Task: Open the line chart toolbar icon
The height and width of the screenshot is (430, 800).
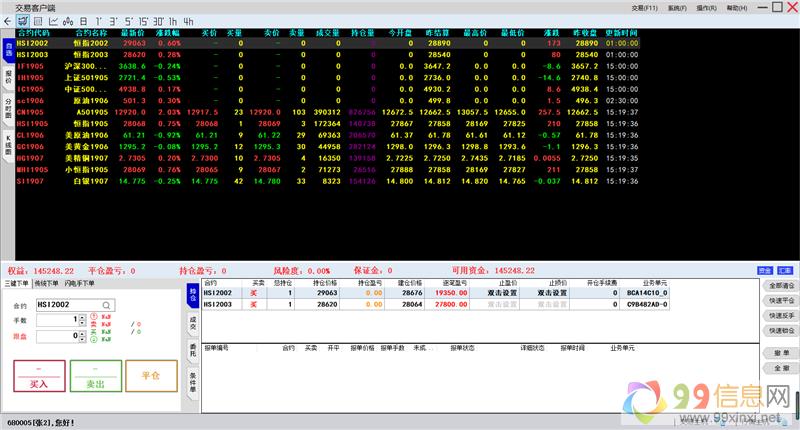Action: 52,19
